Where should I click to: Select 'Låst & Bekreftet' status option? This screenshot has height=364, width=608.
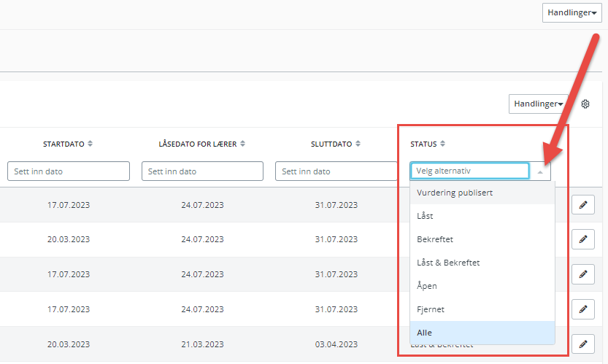(x=482, y=263)
